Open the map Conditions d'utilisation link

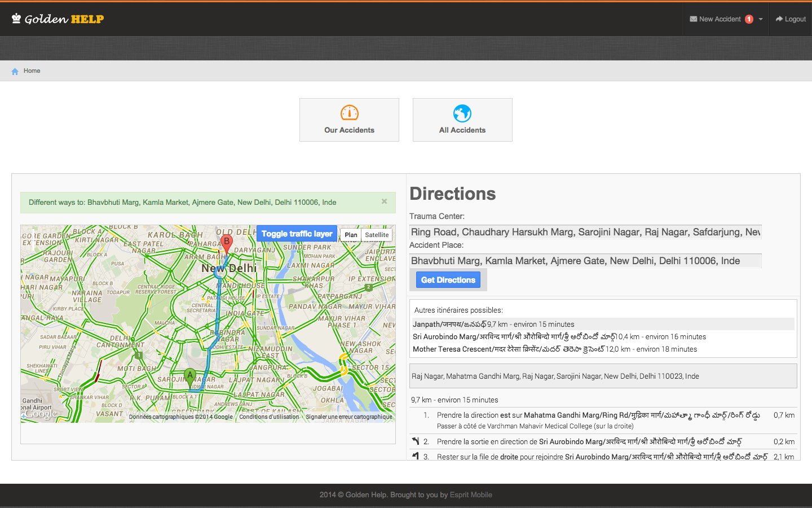click(269, 417)
